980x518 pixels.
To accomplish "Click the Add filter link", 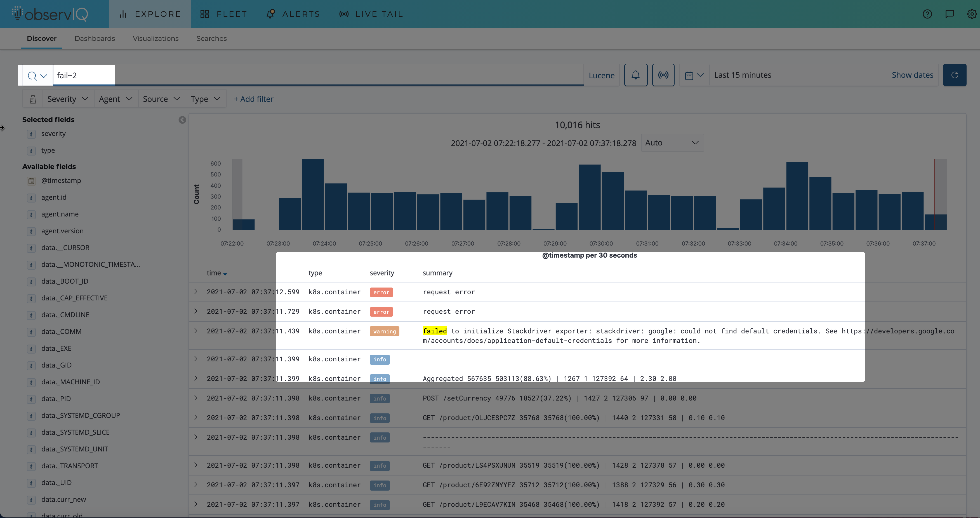I will 253,99.
